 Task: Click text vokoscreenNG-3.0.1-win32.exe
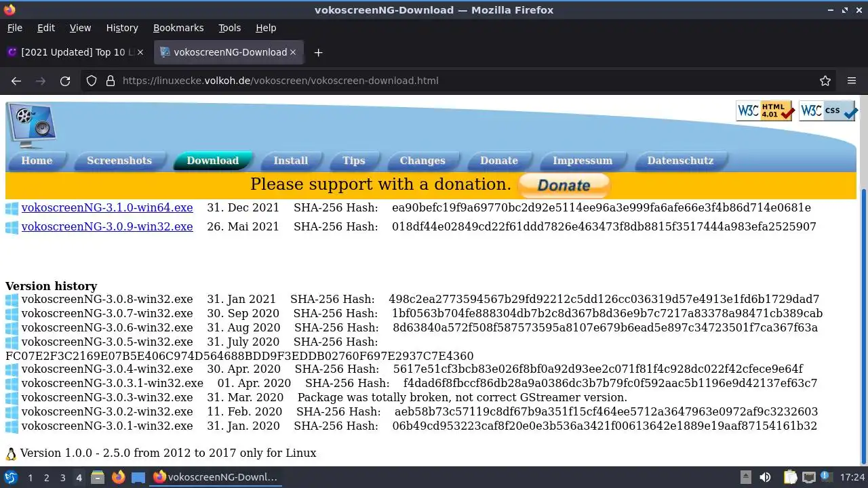tap(107, 426)
